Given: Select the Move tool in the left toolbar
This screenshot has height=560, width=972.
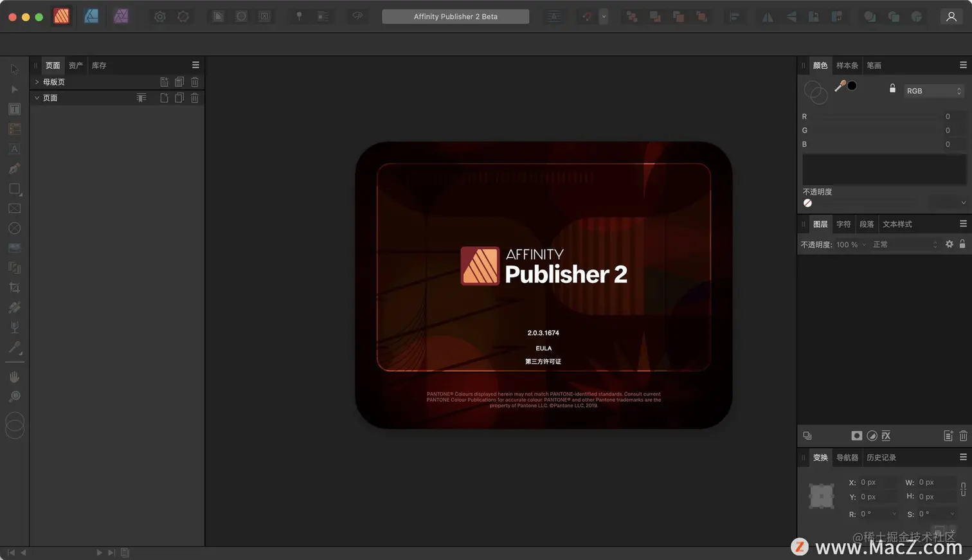Looking at the screenshot, I should [x=15, y=69].
